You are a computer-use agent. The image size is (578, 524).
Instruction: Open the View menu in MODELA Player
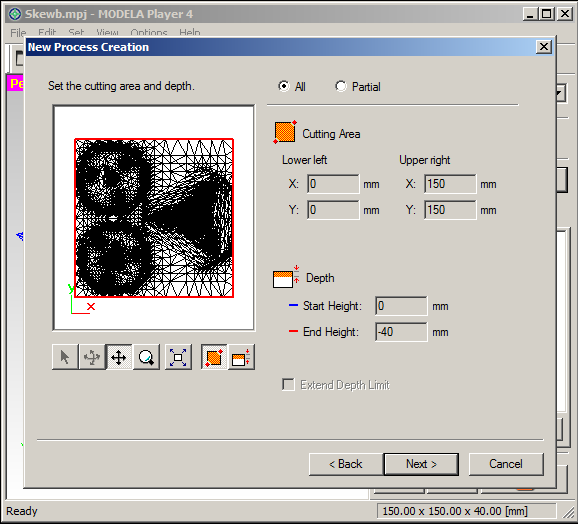107,32
